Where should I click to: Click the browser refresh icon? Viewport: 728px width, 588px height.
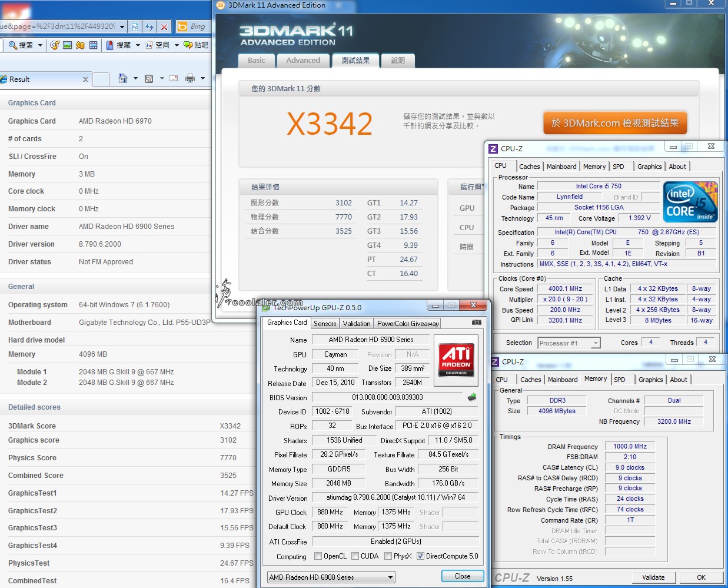pyautogui.click(x=149, y=26)
